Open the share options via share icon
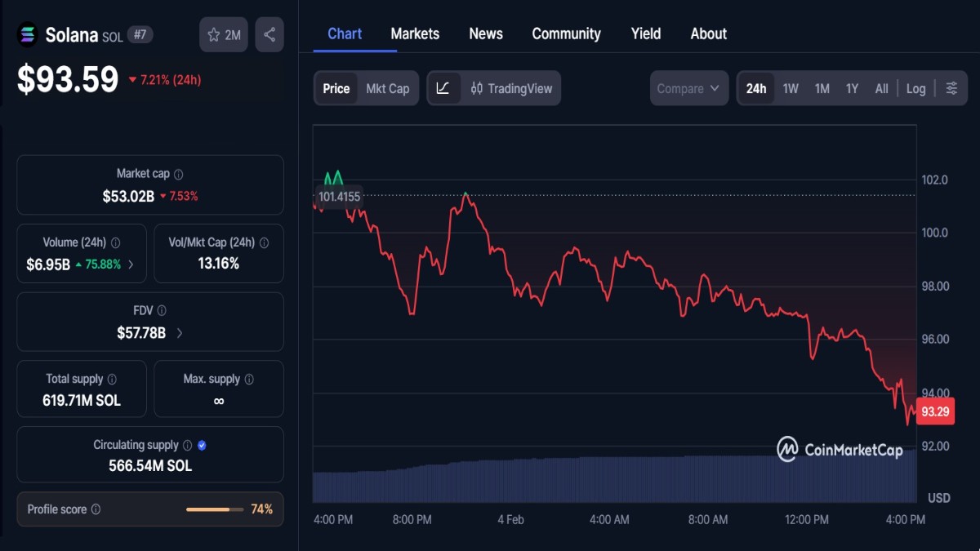Screen dimensions: 980x551 pyautogui.click(x=269, y=34)
